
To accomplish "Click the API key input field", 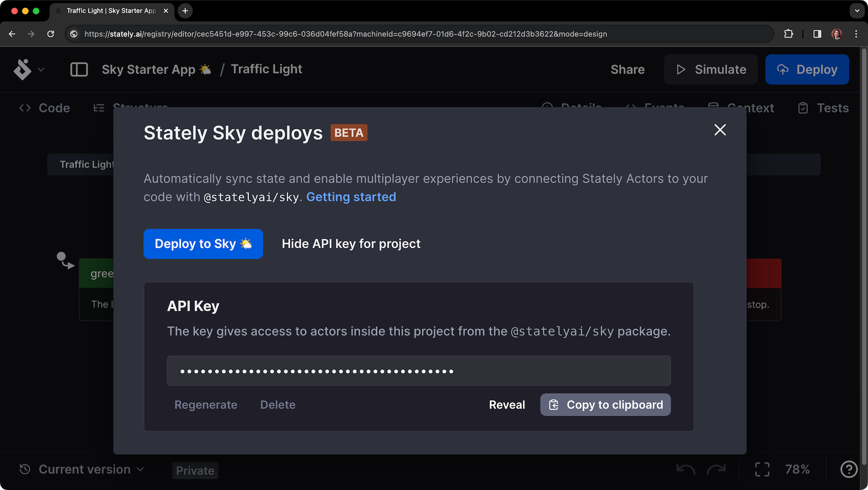I will pyautogui.click(x=418, y=371).
